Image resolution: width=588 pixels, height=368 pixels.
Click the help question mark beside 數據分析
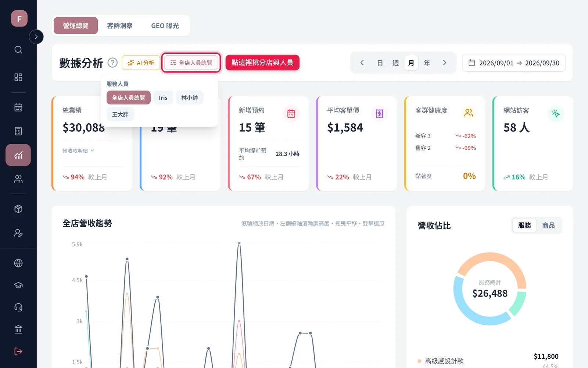click(x=112, y=63)
